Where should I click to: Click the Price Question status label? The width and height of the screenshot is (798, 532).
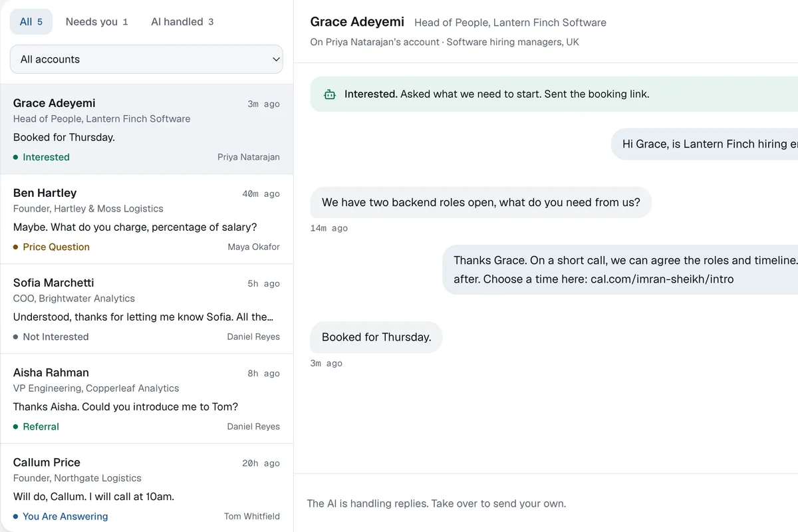coord(51,247)
